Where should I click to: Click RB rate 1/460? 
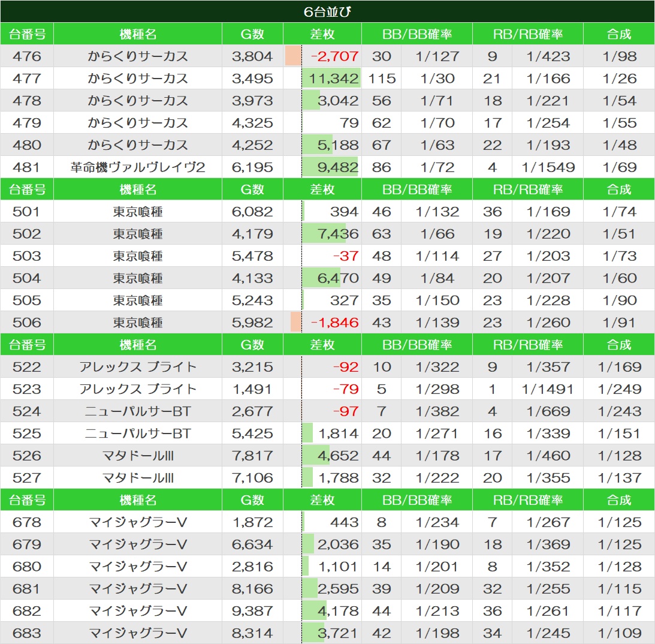click(x=548, y=456)
